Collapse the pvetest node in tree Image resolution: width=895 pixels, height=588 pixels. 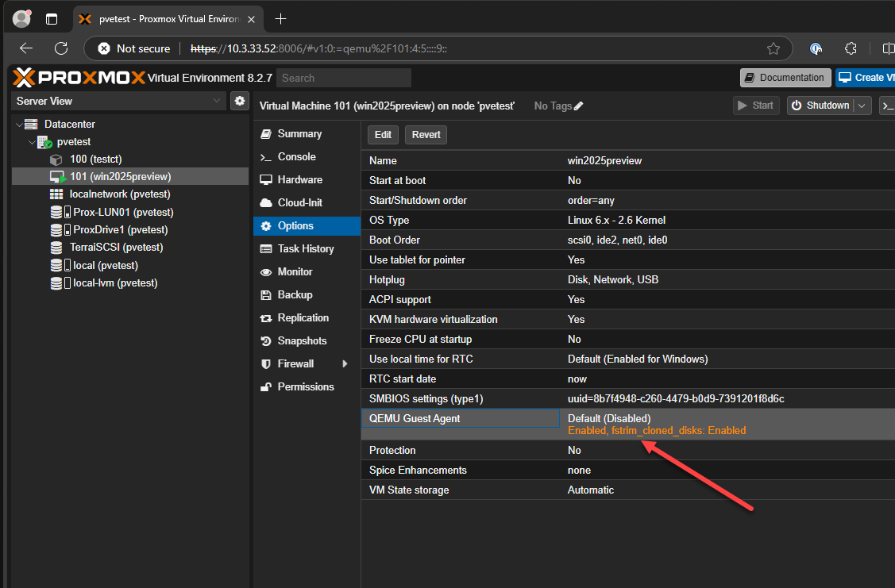32,142
